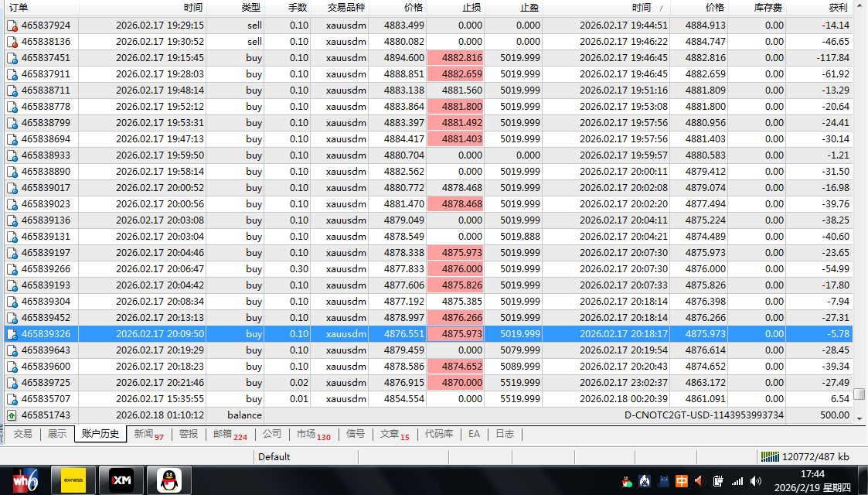Open the wh6 app from the taskbar

point(26,480)
